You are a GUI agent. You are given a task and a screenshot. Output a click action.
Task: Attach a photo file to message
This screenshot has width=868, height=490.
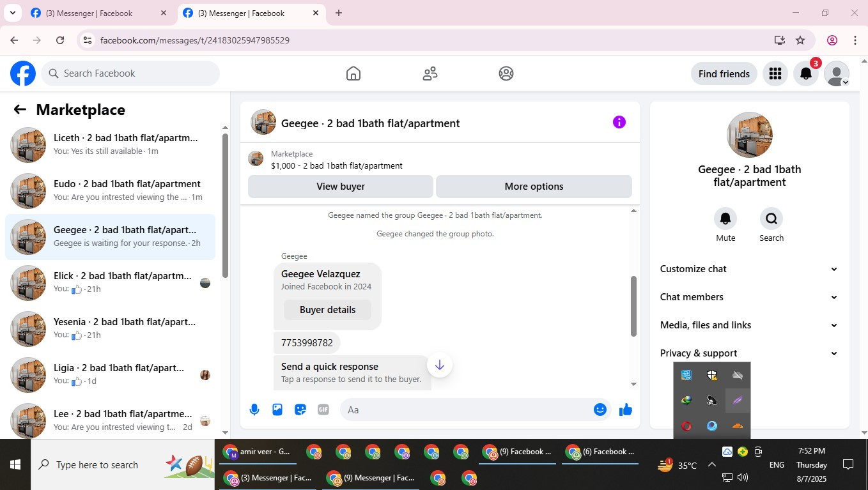[277, 410]
